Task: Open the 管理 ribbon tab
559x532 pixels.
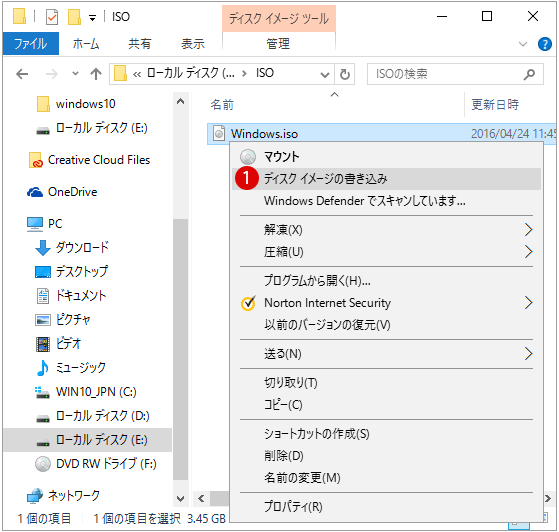Action: click(x=278, y=44)
